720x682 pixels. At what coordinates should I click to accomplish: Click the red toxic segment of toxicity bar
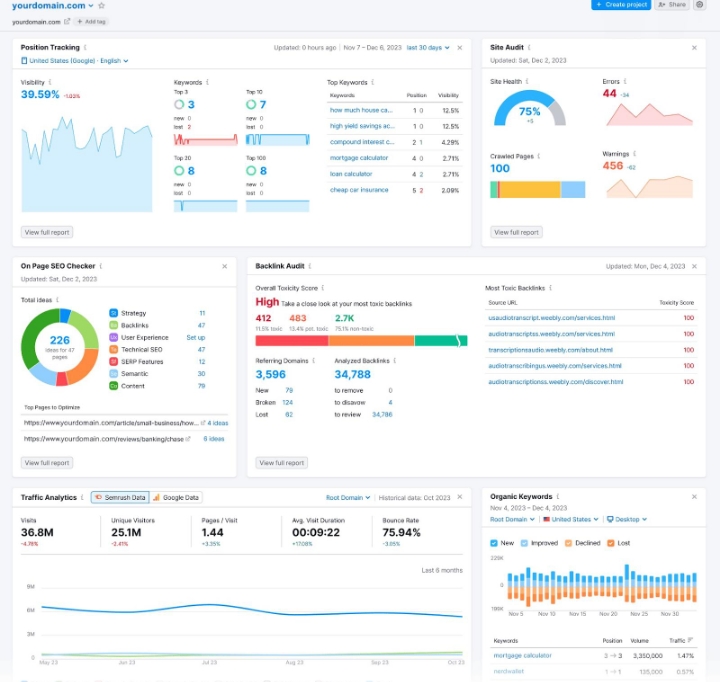click(x=292, y=341)
